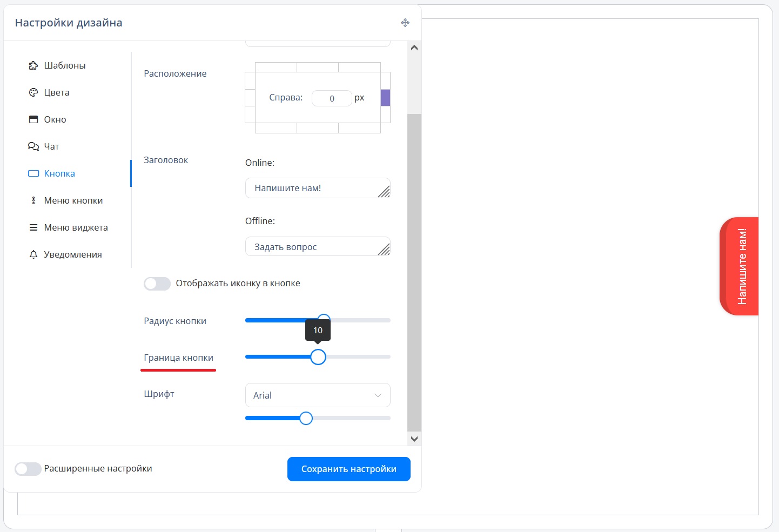Select the window icon beside Окно
The image size is (779, 532).
click(33, 119)
